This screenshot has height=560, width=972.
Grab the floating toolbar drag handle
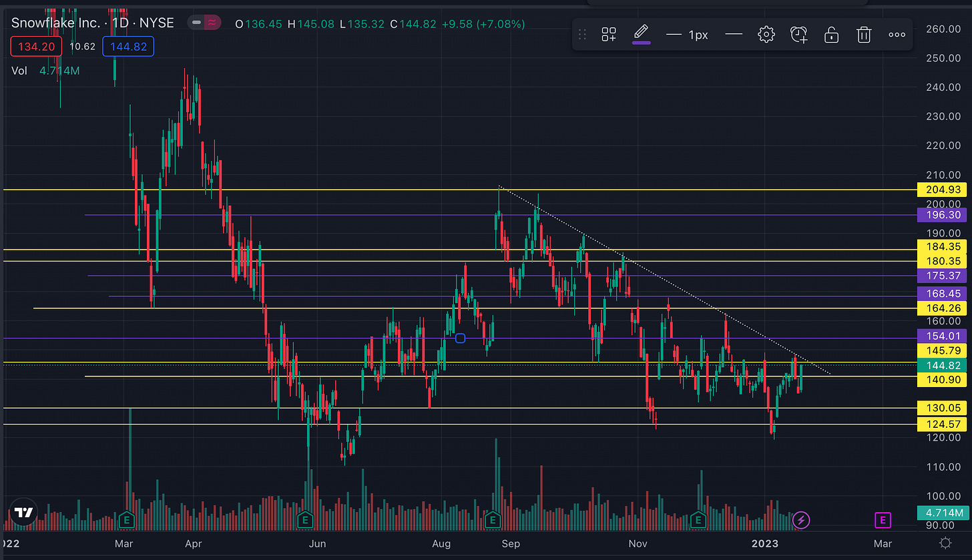tap(582, 35)
